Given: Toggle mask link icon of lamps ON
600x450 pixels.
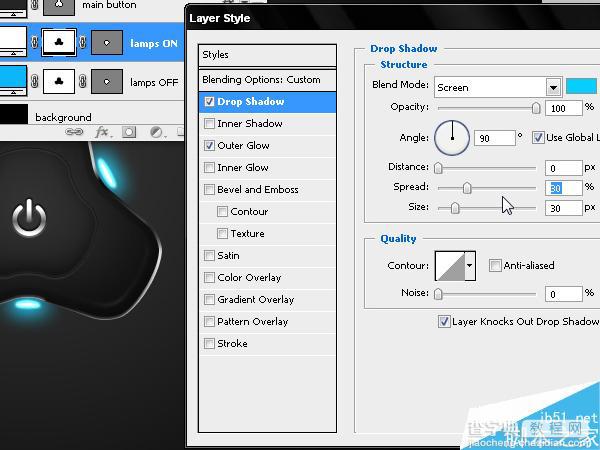Looking at the screenshot, I should click(83, 42).
